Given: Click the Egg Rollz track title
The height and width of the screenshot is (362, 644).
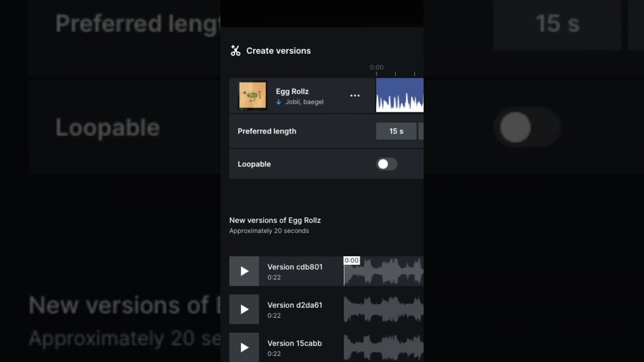Looking at the screenshot, I should (292, 92).
